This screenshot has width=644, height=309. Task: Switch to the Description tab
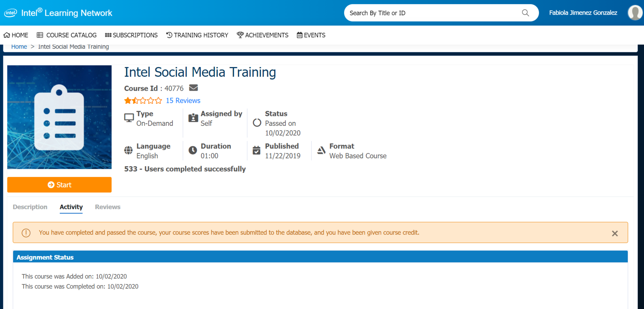[30, 207]
